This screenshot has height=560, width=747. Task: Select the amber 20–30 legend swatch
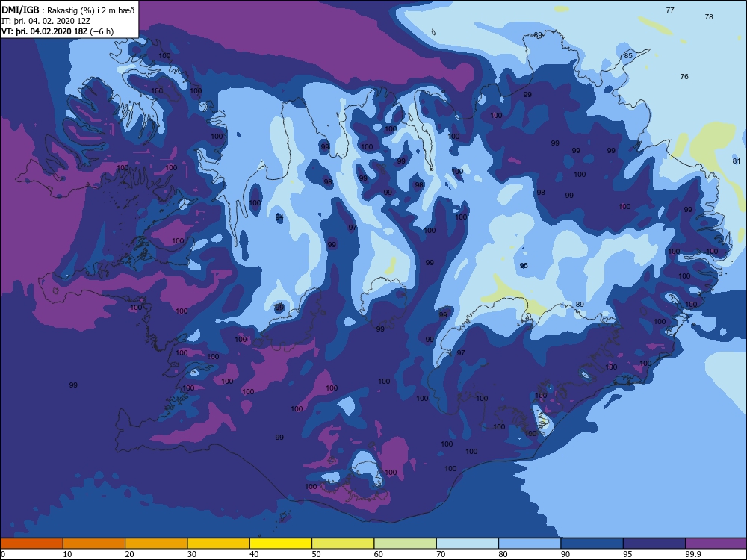point(156,544)
